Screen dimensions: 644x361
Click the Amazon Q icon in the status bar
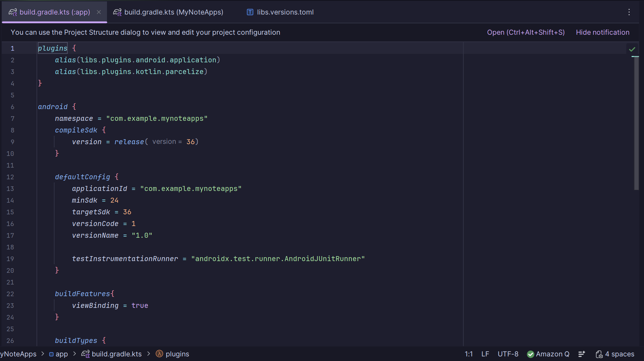coord(530,354)
